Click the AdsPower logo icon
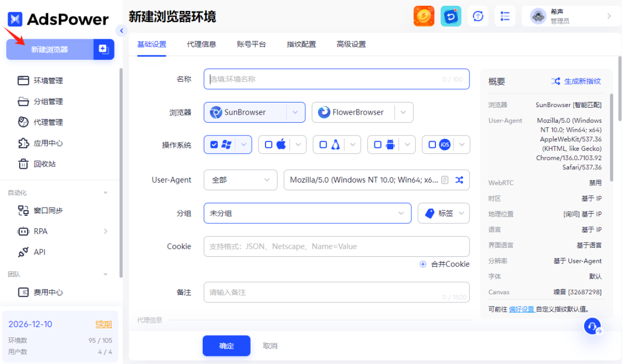This screenshot has height=364, width=622. coord(15,18)
